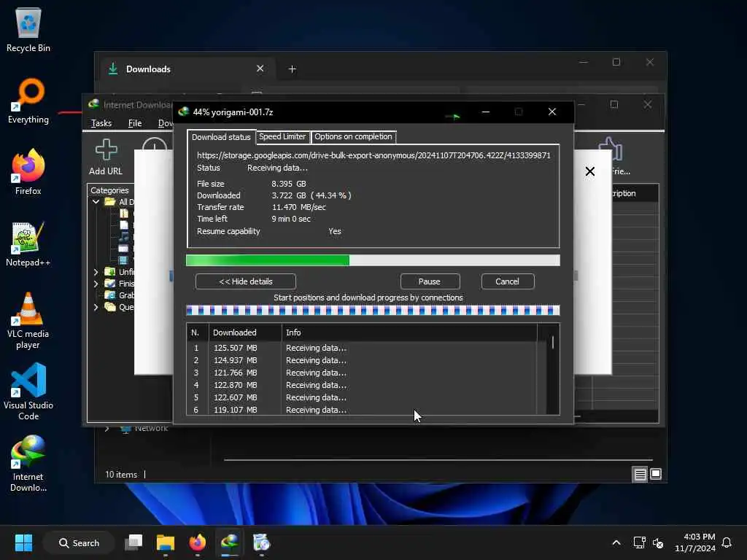
Task: Expand the Queues category node
Action: pos(96,307)
